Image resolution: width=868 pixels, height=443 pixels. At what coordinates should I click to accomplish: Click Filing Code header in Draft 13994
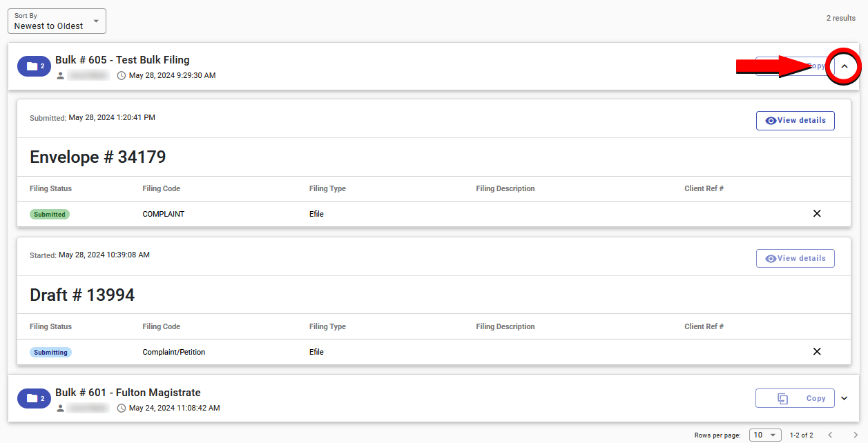(x=162, y=326)
